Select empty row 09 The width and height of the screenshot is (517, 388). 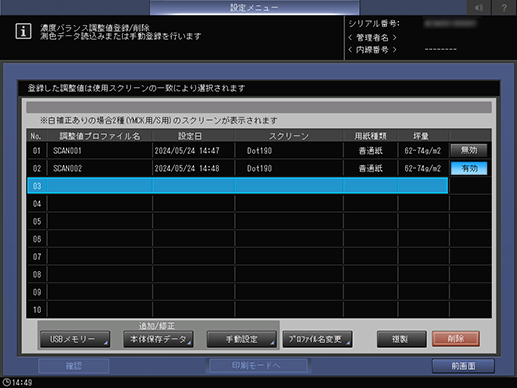237,292
